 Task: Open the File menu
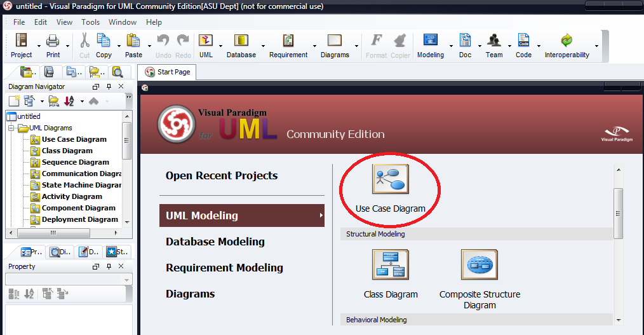19,22
